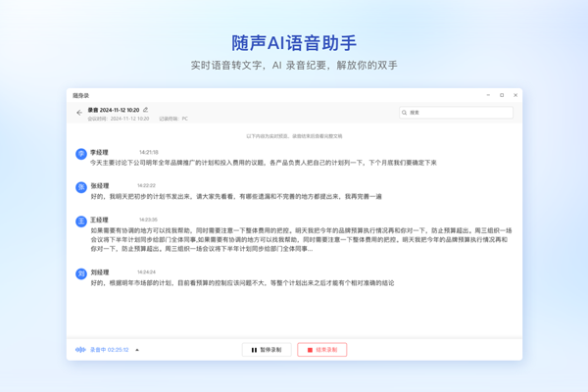This screenshot has width=588, height=392.
Task: Select 李经理's blue avatar
Action: pyautogui.click(x=81, y=154)
